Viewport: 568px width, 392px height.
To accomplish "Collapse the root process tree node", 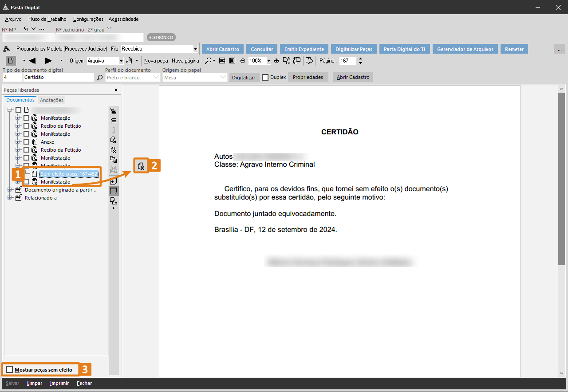I will (10, 110).
